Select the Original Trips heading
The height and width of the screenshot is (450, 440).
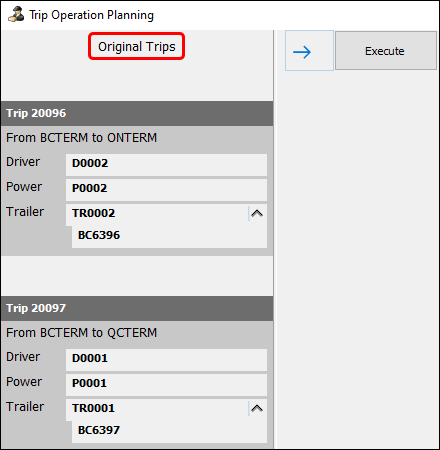[x=137, y=46]
